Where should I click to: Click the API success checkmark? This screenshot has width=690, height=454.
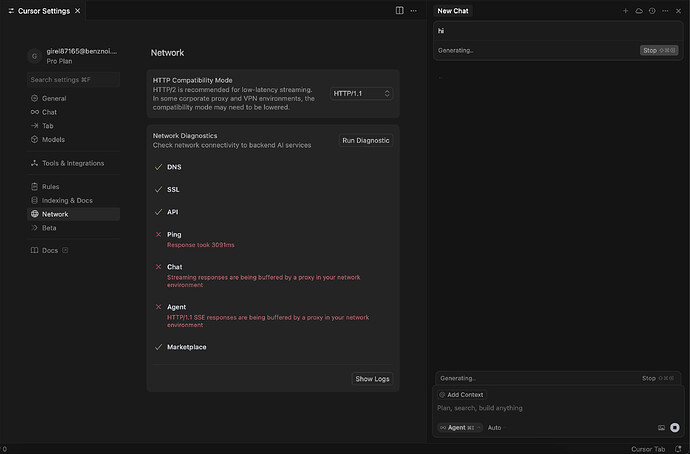(158, 212)
